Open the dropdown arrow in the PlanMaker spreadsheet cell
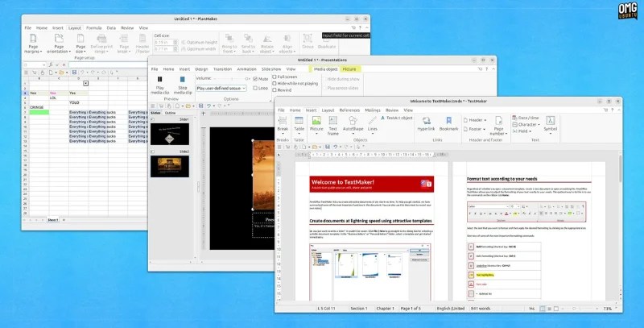The height and width of the screenshot is (328, 644). 86,84
